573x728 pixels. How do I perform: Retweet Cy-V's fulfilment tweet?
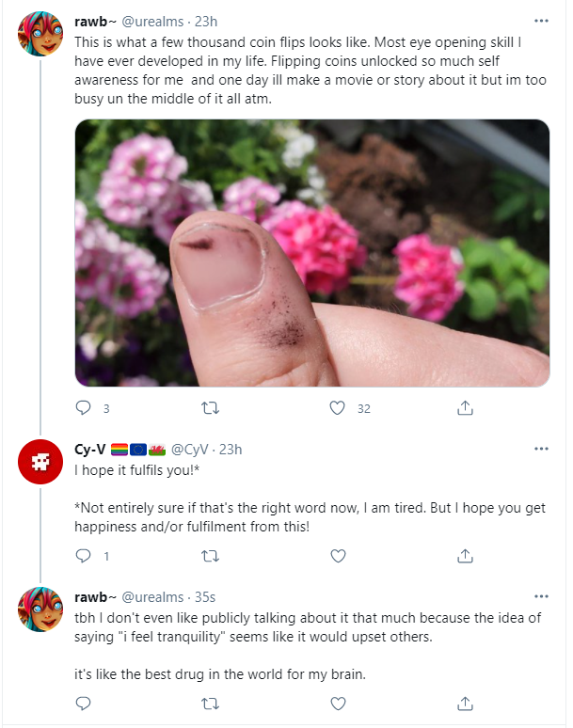coord(210,556)
